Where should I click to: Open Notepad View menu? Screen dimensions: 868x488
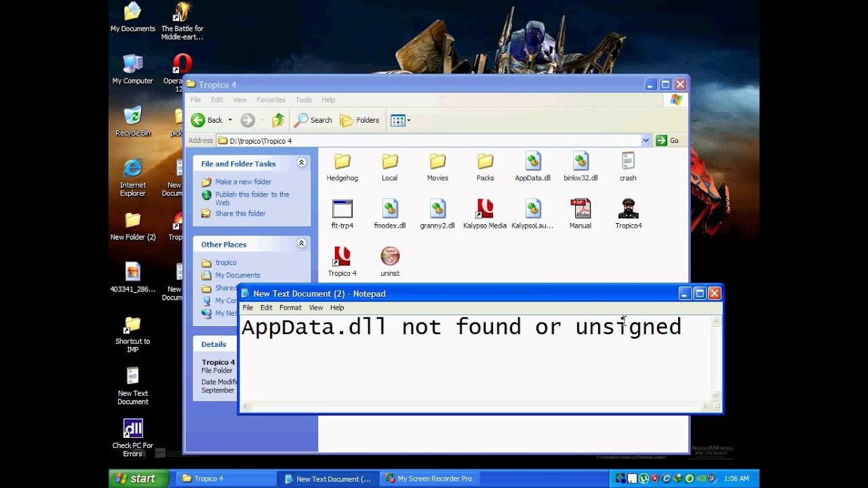pyautogui.click(x=316, y=308)
